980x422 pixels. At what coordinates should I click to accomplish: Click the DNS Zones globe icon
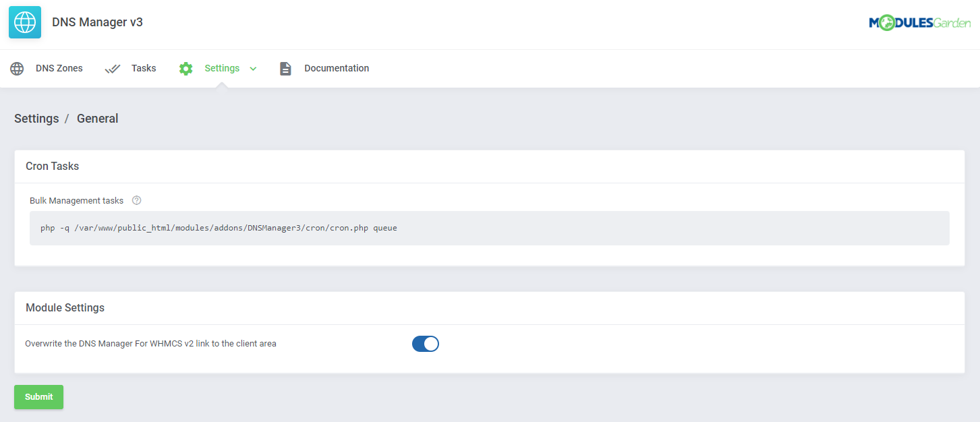coord(17,69)
